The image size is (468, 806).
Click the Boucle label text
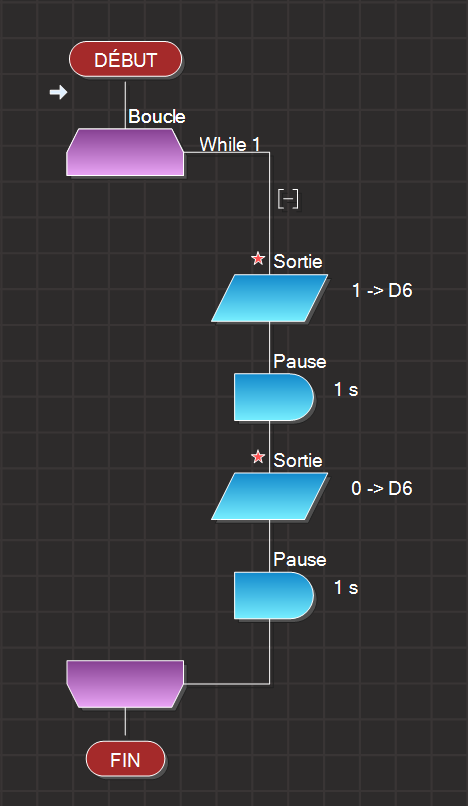157,117
